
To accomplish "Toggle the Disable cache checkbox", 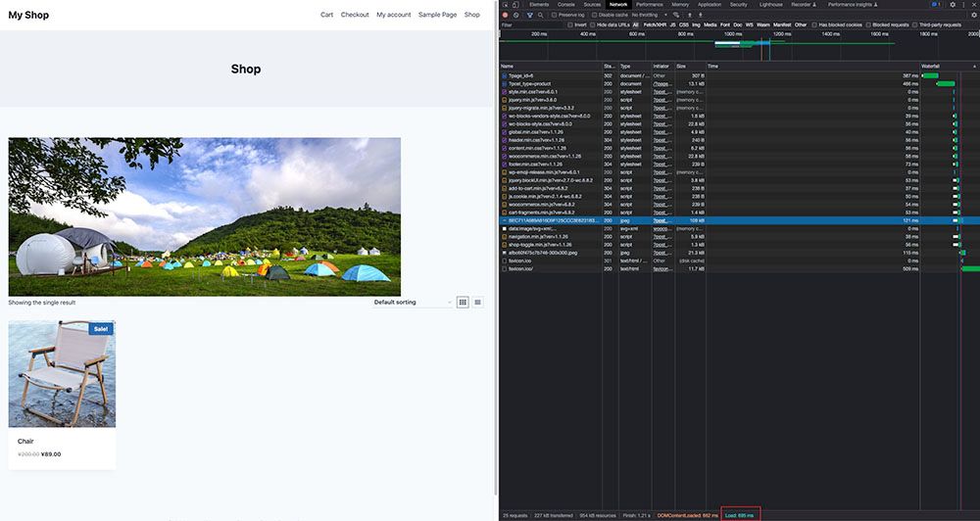I will 595,15.
